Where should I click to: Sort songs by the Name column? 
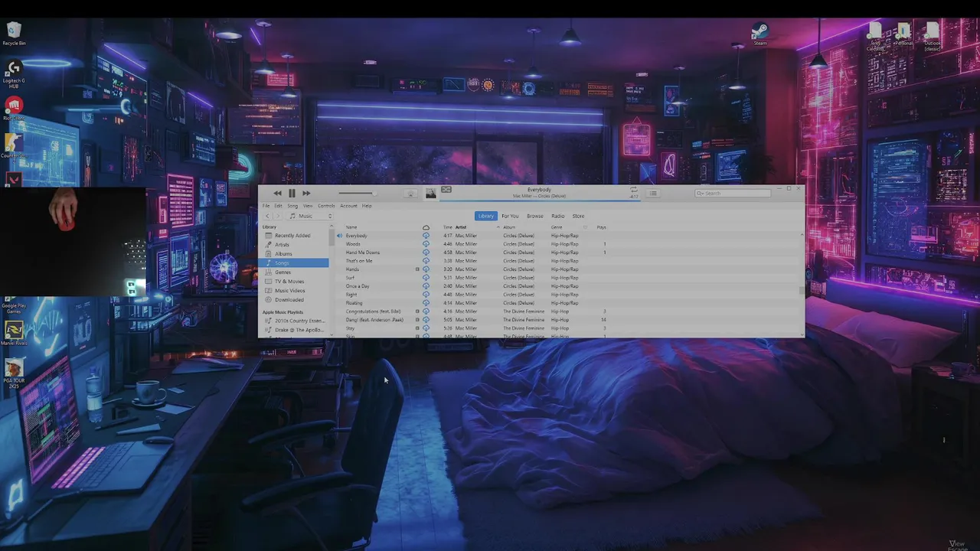(351, 227)
